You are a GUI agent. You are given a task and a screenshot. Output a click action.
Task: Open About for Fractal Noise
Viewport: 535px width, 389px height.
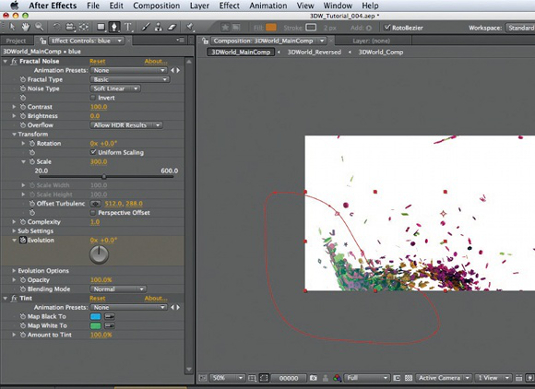pyautogui.click(x=156, y=61)
